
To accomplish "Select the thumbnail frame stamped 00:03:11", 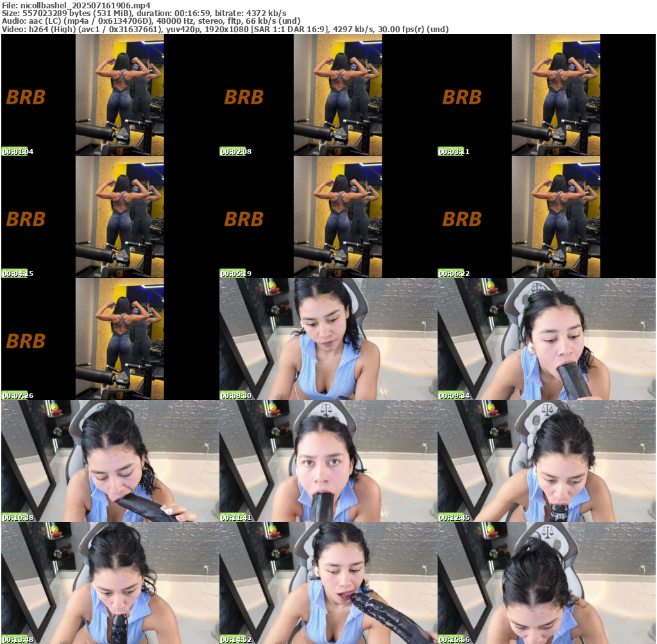I will [547, 95].
